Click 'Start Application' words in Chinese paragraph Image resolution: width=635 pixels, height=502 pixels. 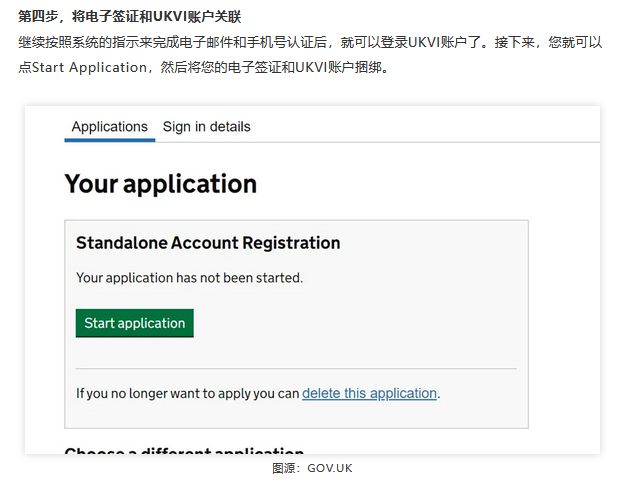point(89,67)
